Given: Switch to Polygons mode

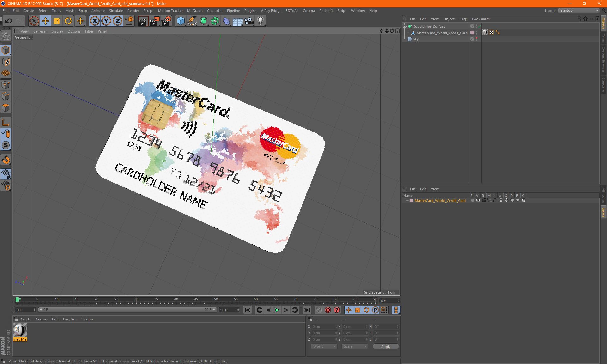Looking at the screenshot, I should [x=6, y=108].
